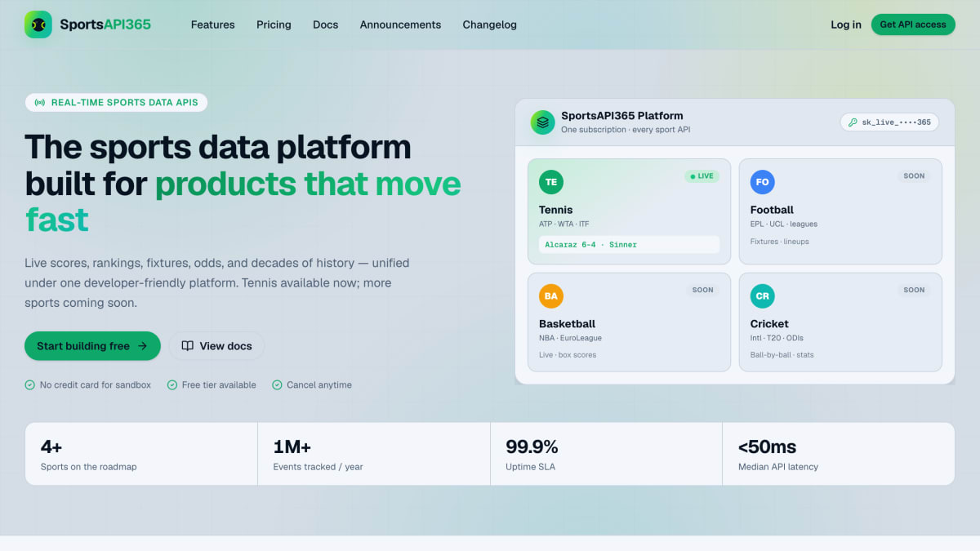Click the Fixtures · lineups text
The image size is (980, 551).
tap(780, 242)
